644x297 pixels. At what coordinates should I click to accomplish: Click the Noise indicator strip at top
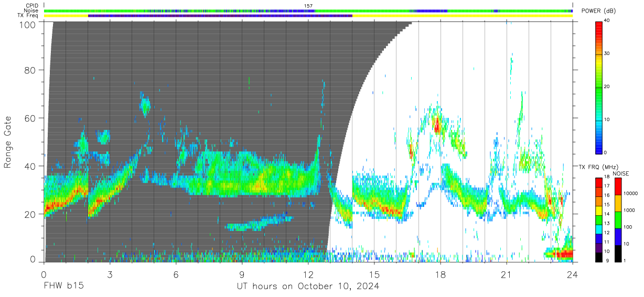pyautogui.click(x=308, y=10)
